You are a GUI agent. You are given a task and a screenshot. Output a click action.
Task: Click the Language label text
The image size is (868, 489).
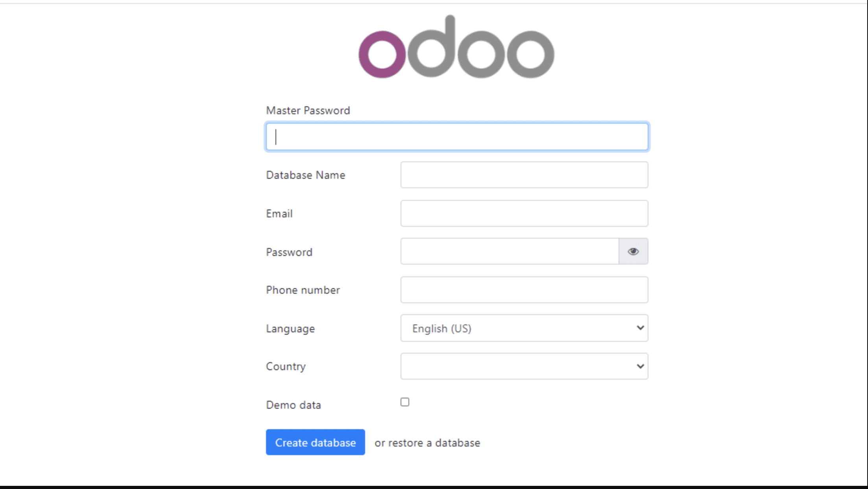(x=290, y=329)
